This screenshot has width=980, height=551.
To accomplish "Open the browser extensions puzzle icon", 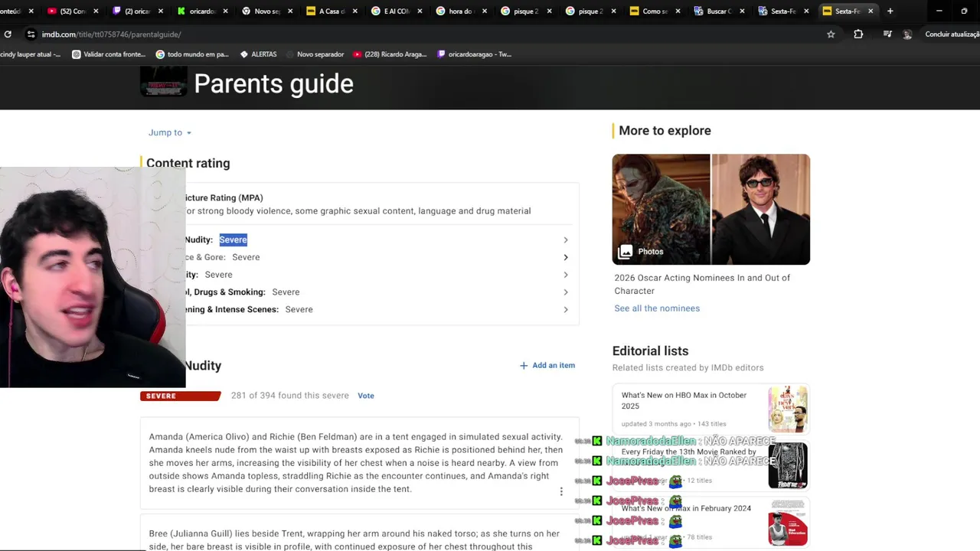I will pos(858,34).
